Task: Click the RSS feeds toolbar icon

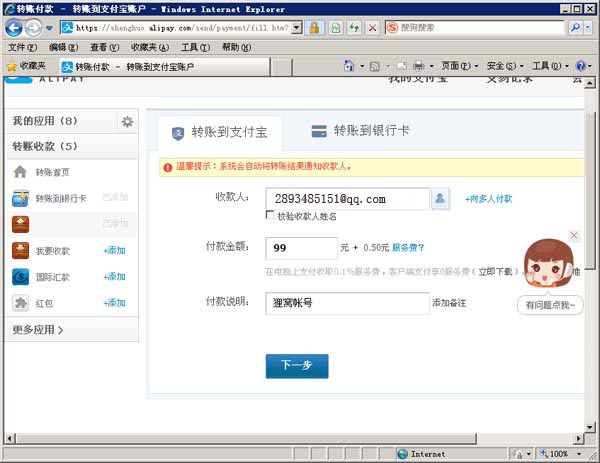Action: point(375,67)
